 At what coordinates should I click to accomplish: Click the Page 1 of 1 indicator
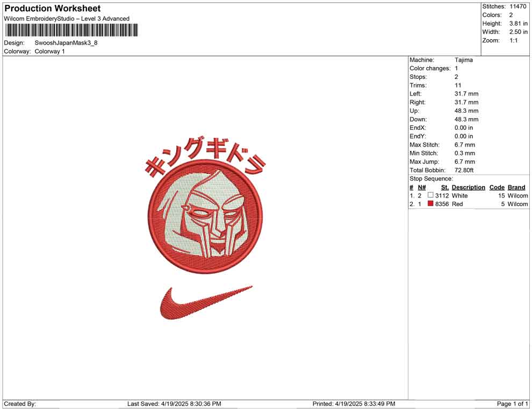[x=512, y=404]
